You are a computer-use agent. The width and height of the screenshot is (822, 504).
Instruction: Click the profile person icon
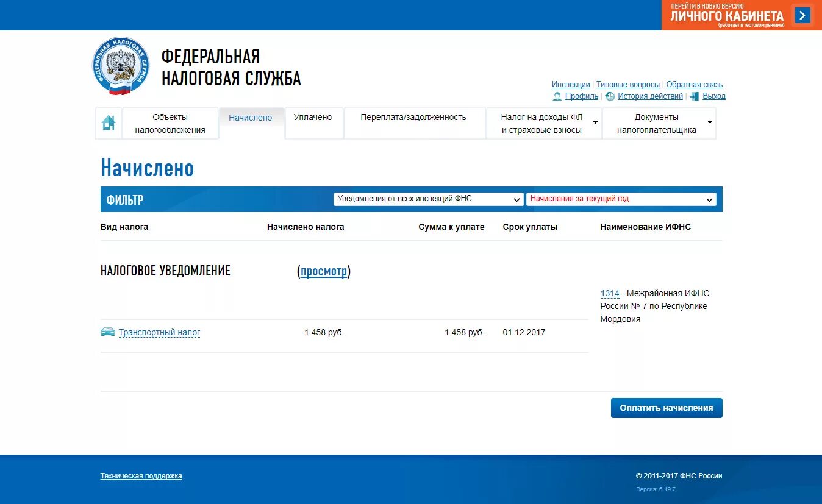click(x=557, y=96)
